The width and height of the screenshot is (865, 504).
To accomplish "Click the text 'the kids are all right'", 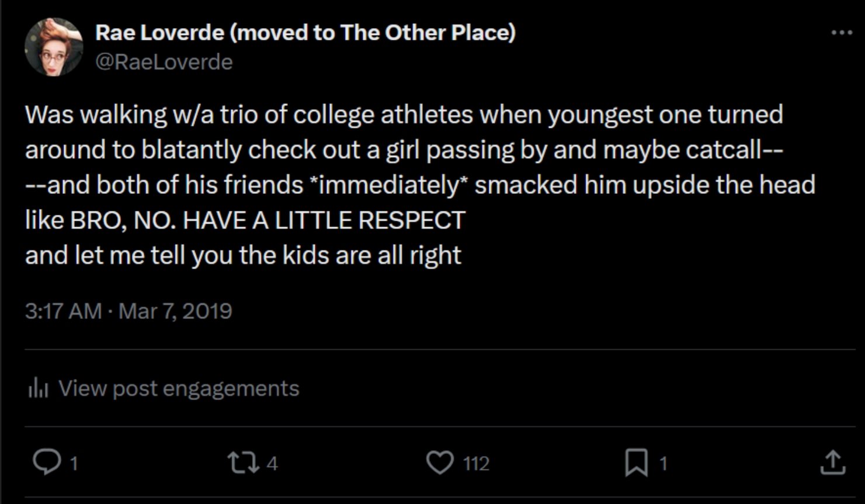I will click(x=350, y=255).
